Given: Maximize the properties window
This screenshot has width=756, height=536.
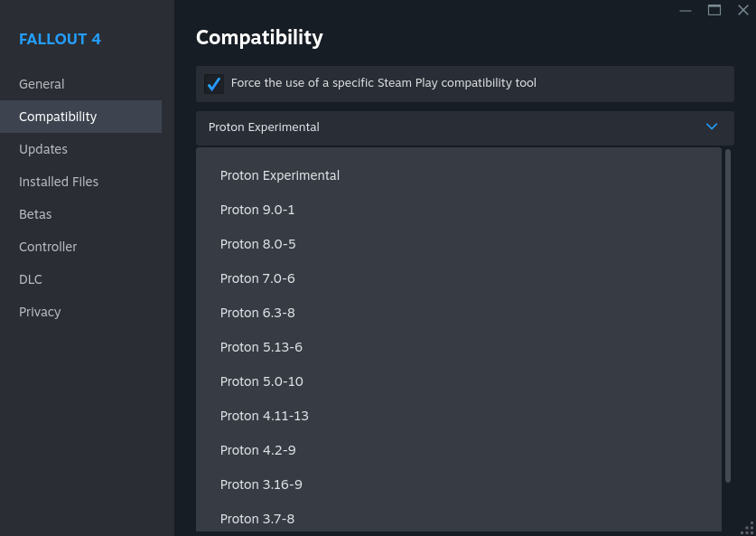Looking at the screenshot, I should point(714,10).
